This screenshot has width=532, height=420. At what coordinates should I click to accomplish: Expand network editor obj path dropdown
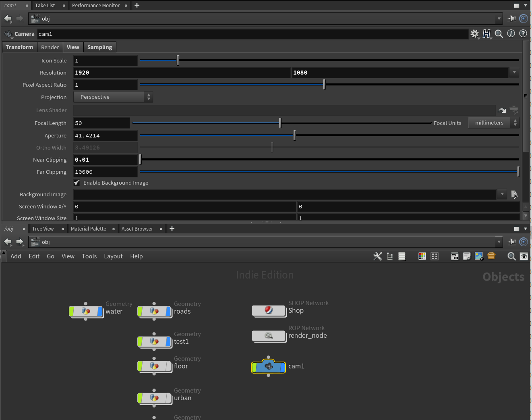tap(499, 241)
